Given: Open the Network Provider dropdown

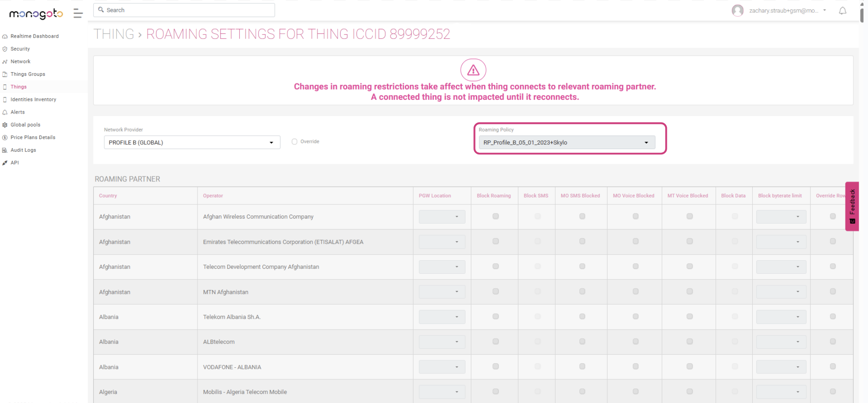Looking at the screenshot, I should point(192,142).
